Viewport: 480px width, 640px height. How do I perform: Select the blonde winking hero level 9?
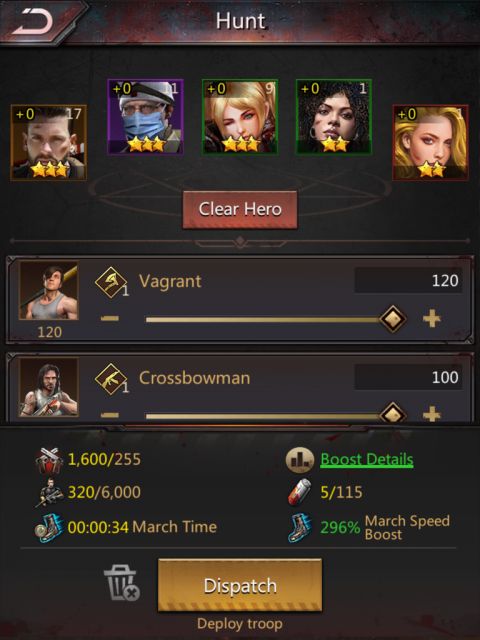(x=240, y=117)
